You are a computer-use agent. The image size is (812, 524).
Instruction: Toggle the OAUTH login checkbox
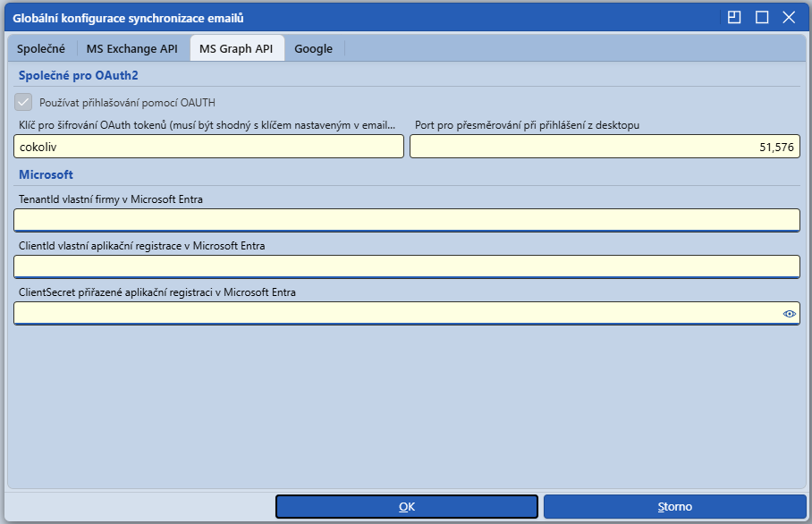pos(23,103)
